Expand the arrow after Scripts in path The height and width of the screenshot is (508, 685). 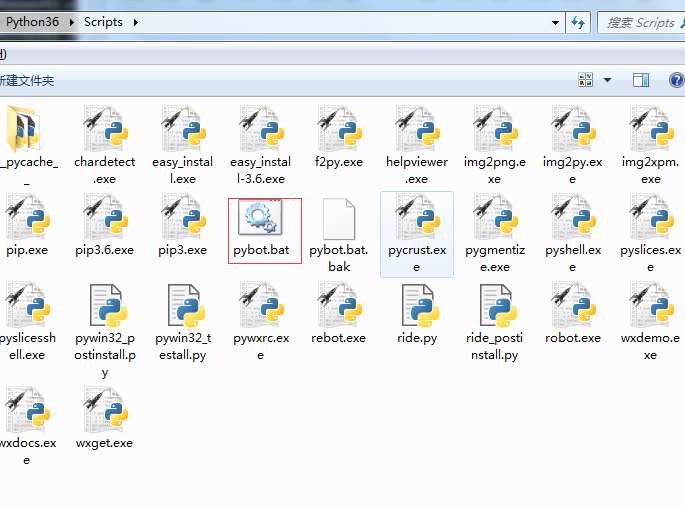135,22
